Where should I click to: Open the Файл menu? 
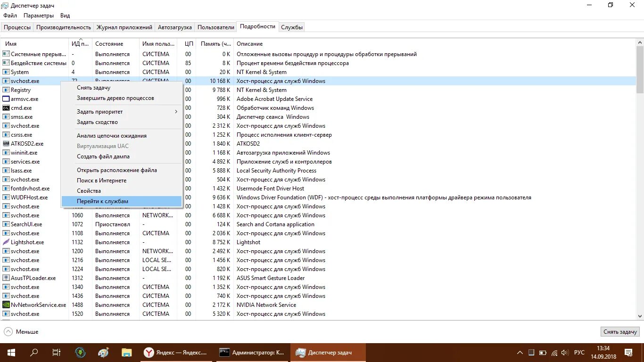(x=10, y=16)
